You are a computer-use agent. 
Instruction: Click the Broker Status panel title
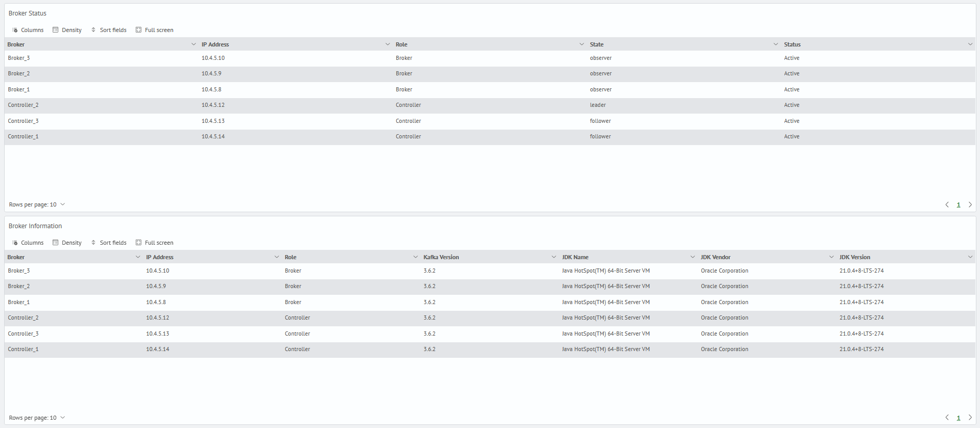tap(27, 13)
